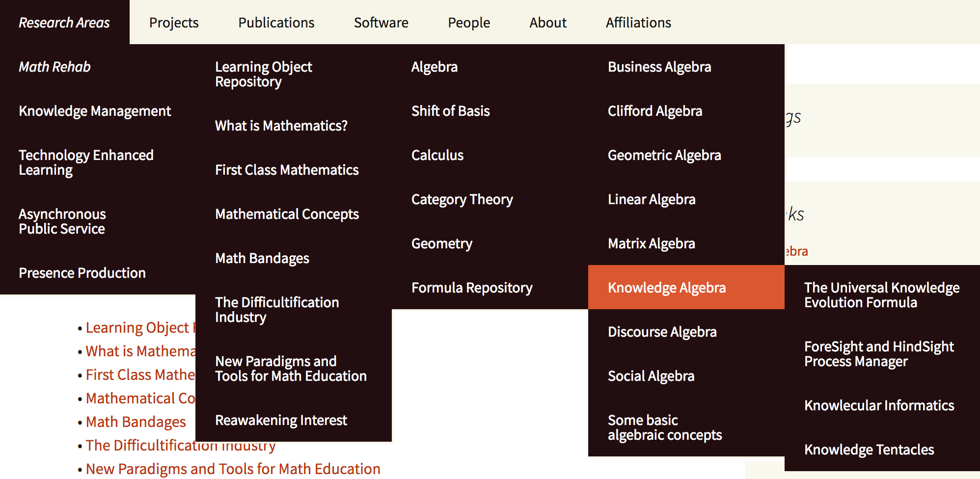980x479 pixels.
Task: Open Formula Repository menu item
Action: coord(472,288)
